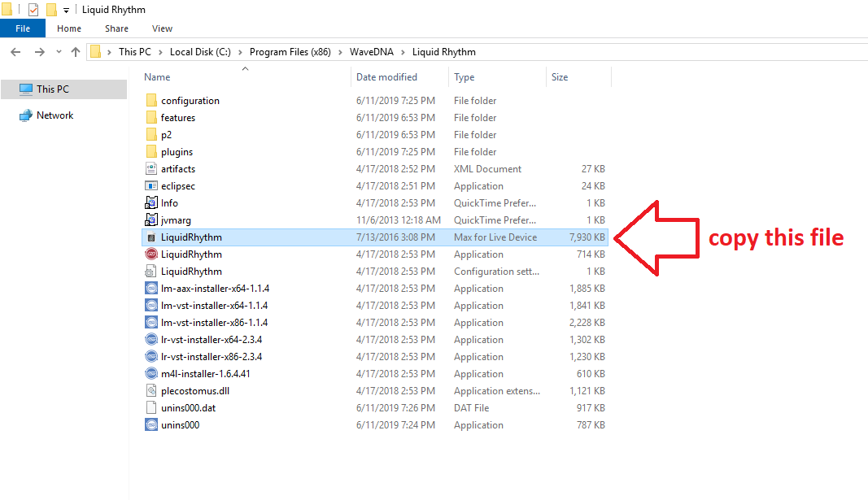Select the plugins folder icon

coord(151,151)
